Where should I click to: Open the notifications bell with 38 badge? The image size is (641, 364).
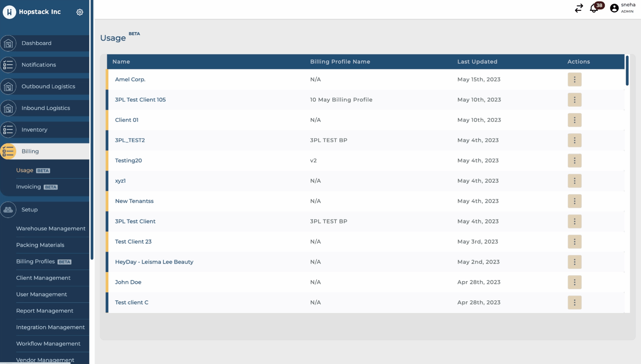coord(594,8)
